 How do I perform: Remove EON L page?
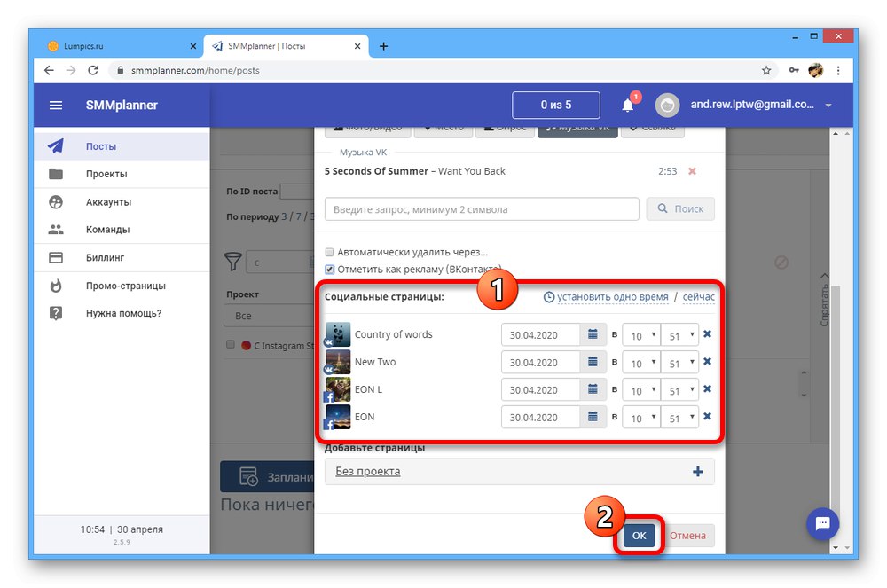[x=707, y=389]
